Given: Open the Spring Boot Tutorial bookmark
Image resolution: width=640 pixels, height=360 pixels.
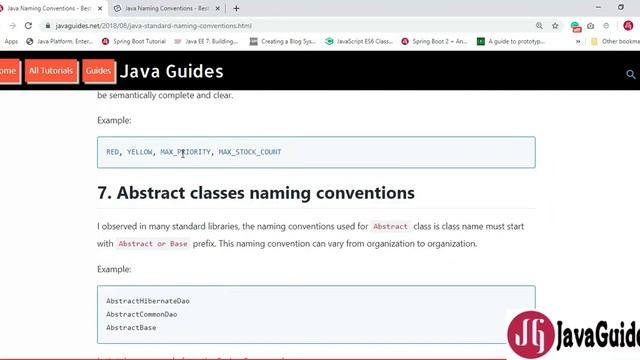Looking at the screenshot, I should point(134,41).
